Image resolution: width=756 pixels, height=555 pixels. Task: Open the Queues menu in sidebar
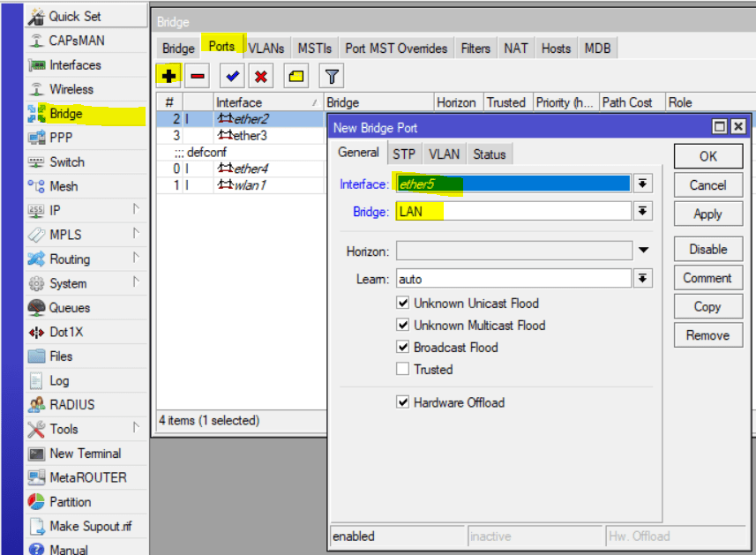(x=70, y=308)
